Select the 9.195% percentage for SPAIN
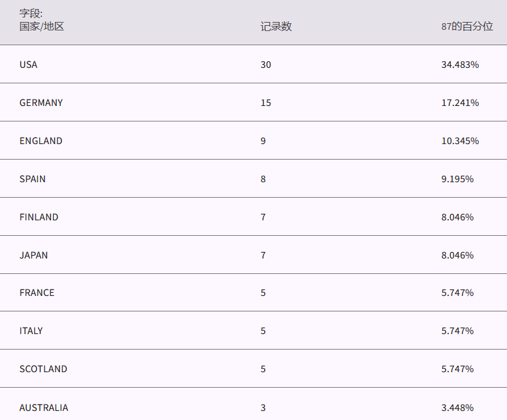The width and height of the screenshot is (507, 420). coord(457,179)
